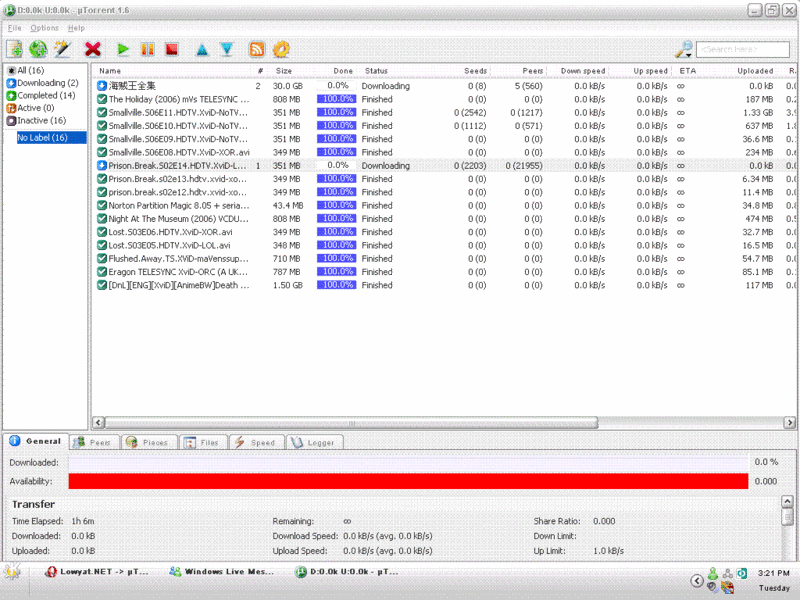The height and width of the screenshot is (600, 800).
Task: Select Lost.S03E06.HDTV.XviD-XOR.avi torrent
Action: pos(444,232)
